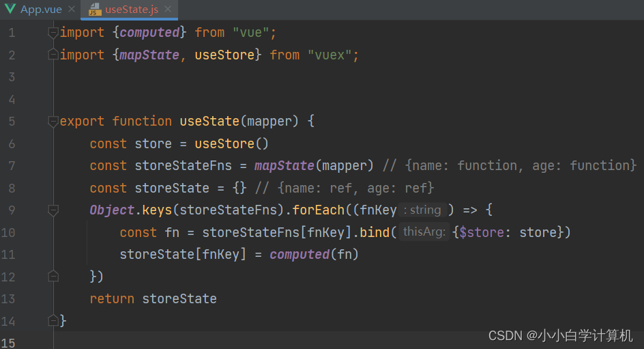Click '$store' property on line 10

click(x=482, y=232)
